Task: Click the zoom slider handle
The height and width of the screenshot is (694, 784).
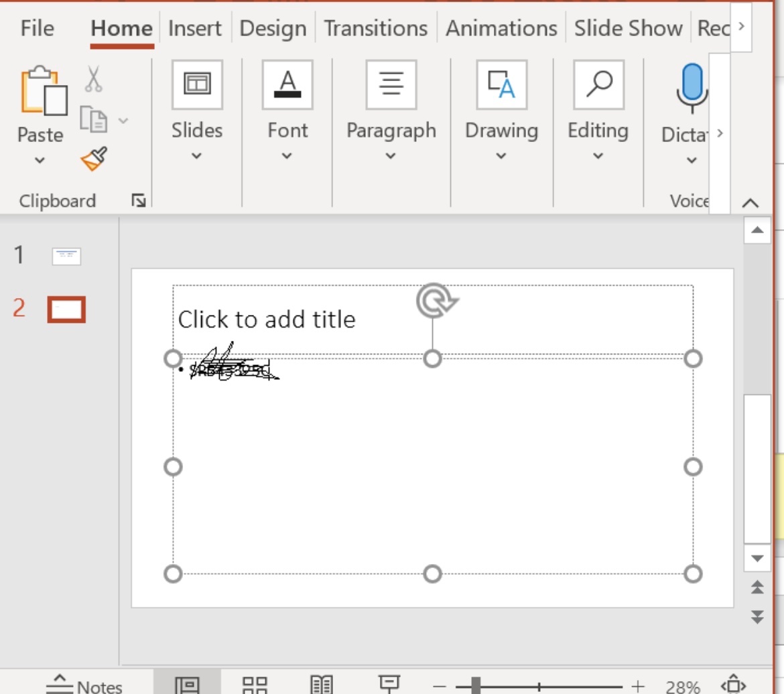Action: [476, 685]
